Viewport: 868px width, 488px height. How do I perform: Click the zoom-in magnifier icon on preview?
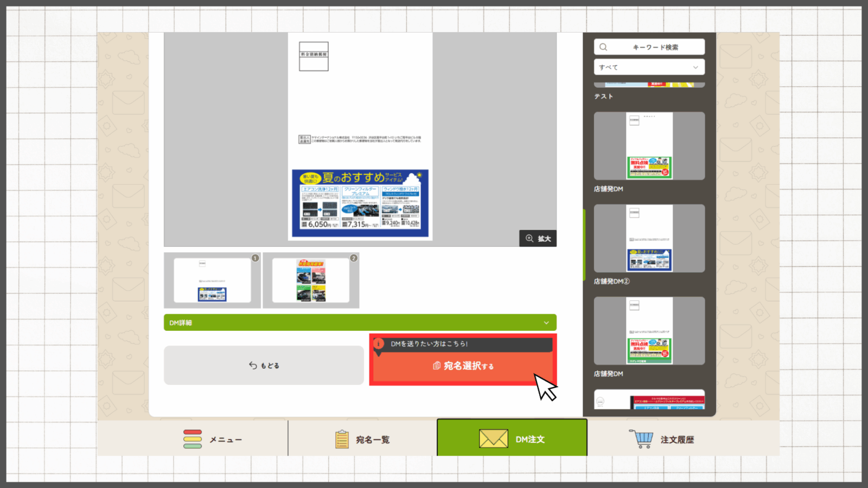click(x=529, y=239)
